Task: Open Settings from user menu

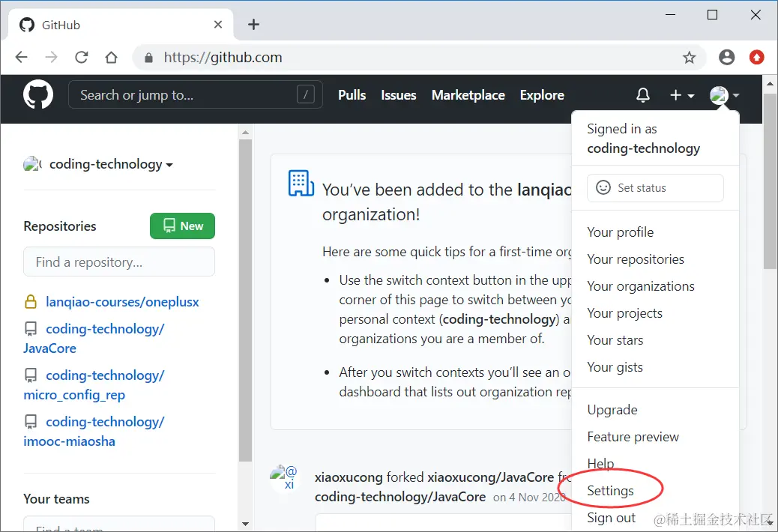Action: pyautogui.click(x=610, y=491)
